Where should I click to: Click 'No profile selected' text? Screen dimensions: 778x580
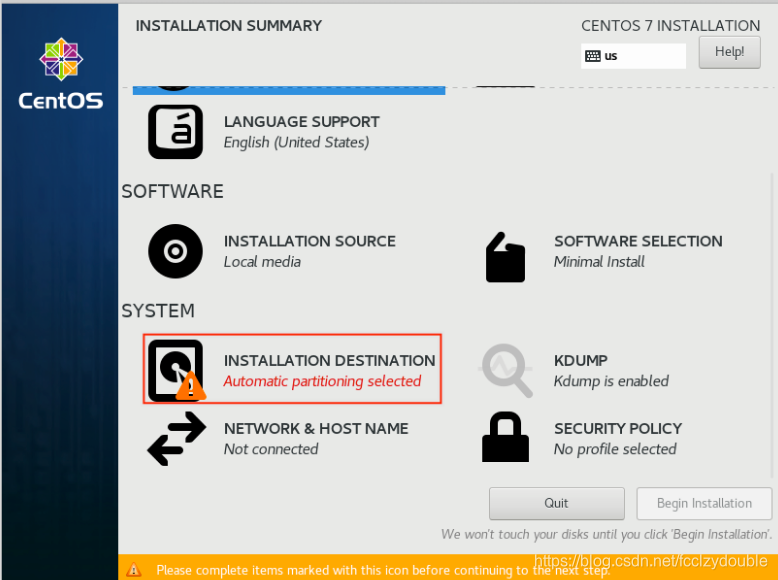(615, 449)
